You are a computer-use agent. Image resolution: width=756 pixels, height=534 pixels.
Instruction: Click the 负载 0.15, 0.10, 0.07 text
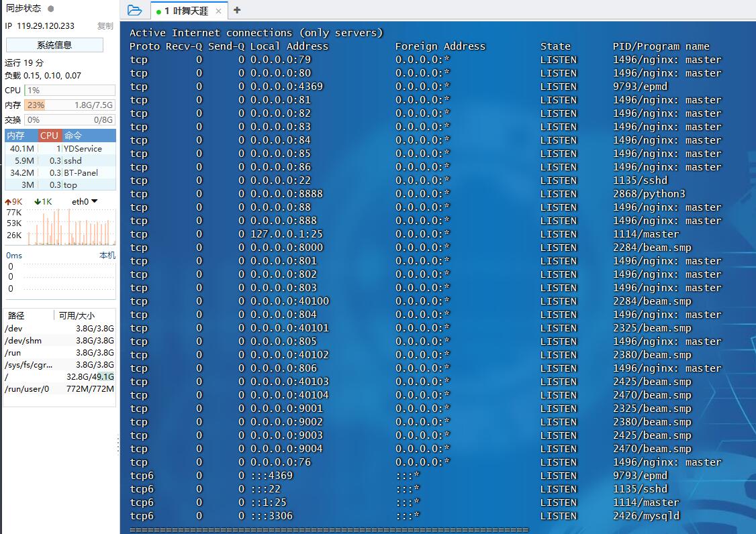point(43,76)
